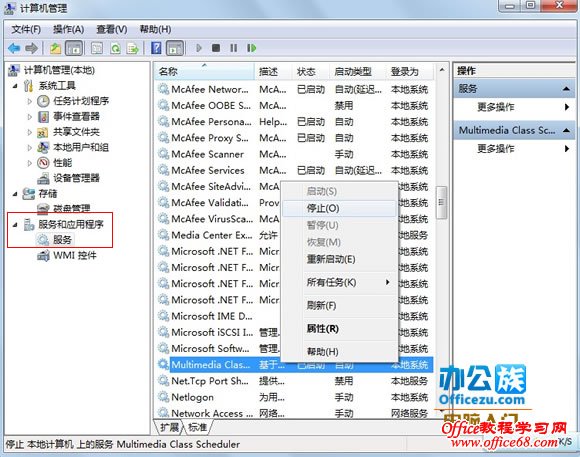Toggle the Show/Hide Action Pane icon
The image size is (580, 457).
tap(175, 48)
